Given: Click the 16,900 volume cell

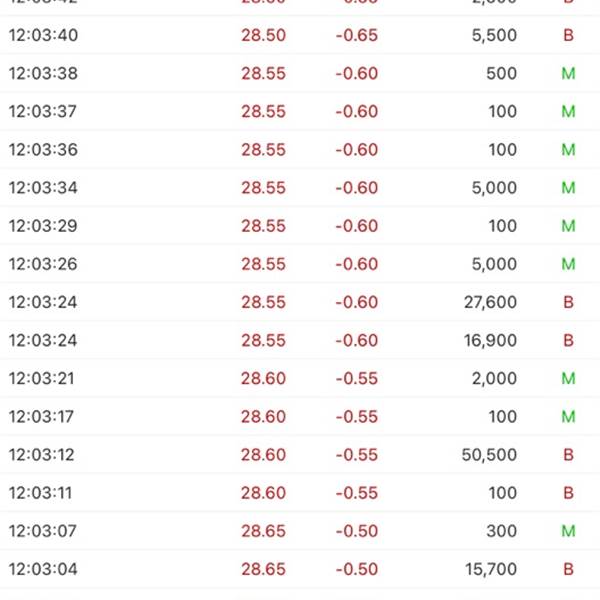Looking at the screenshot, I should [x=490, y=341].
